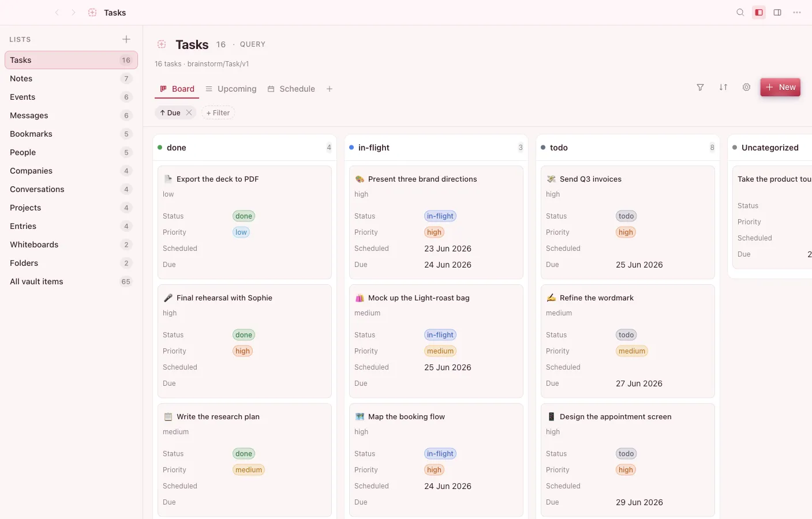812x519 pixels.
Task: Open medium priority tag on Mock up card
Action: click(440, 351)
